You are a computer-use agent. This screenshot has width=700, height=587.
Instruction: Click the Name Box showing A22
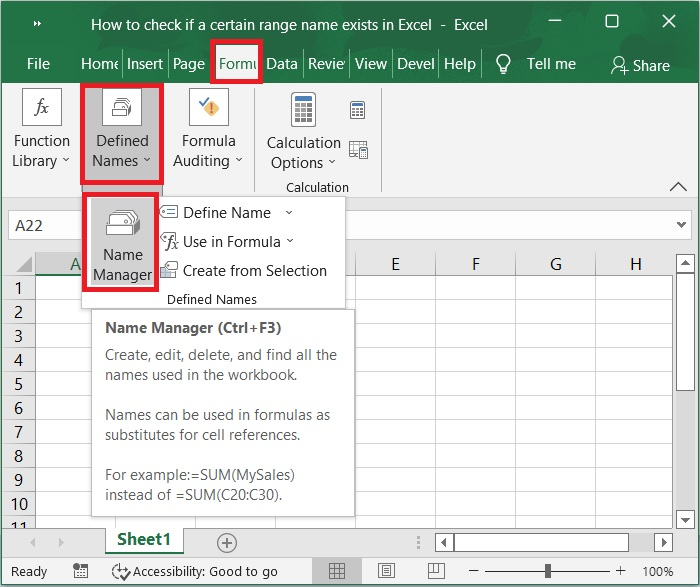[45, 225]
